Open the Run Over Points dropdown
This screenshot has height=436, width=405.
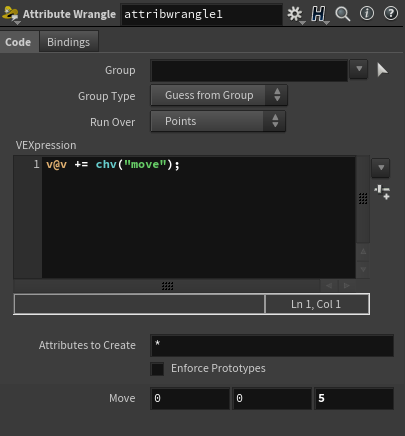click(x=218, y=121)
